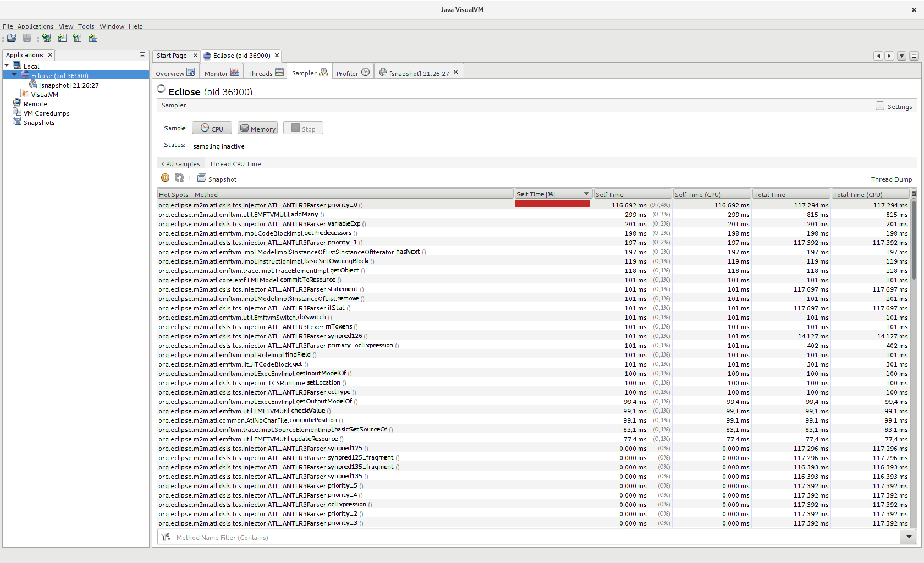Close the [snapshot] 21:26:27 subtab
The image size is (924, 563).
click(455, 72)
